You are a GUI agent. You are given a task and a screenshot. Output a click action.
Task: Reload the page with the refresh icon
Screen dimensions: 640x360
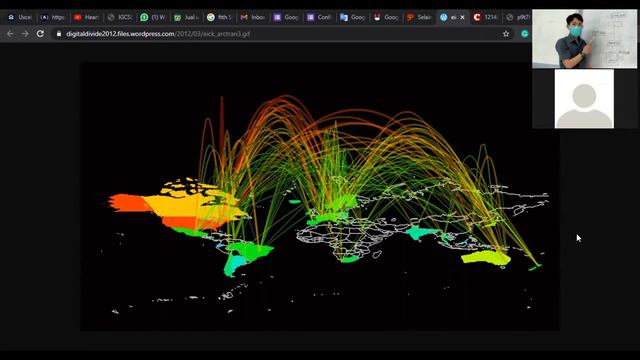pyautogui.click(x=40, y=34)
